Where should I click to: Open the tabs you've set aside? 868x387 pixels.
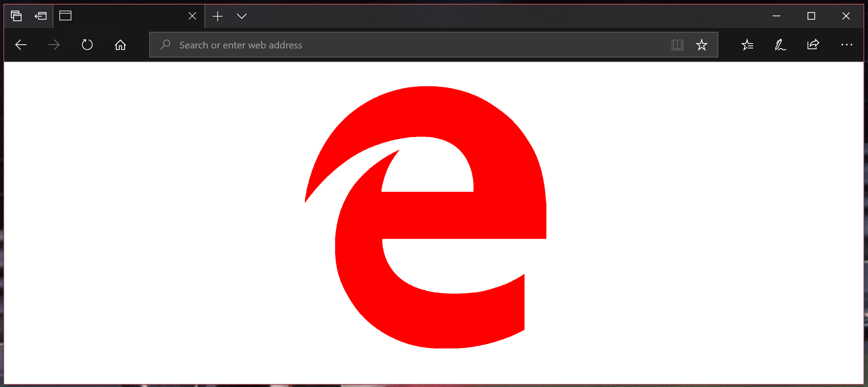[16, 16]
